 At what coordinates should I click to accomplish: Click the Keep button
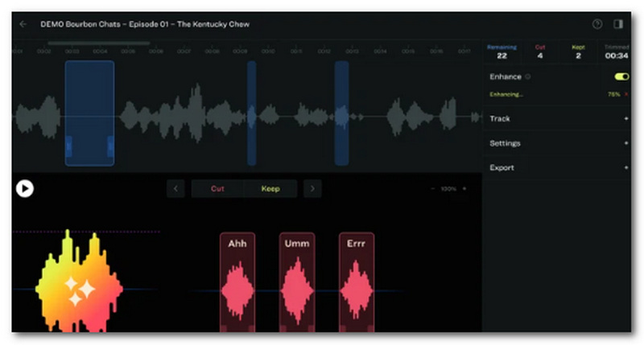coord(270,189)
